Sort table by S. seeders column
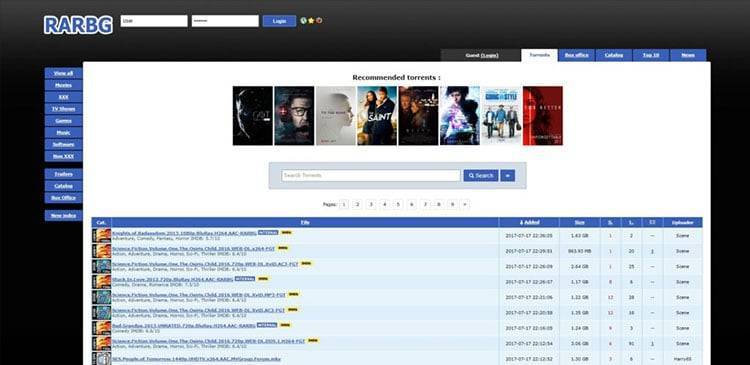 [610, 222]
